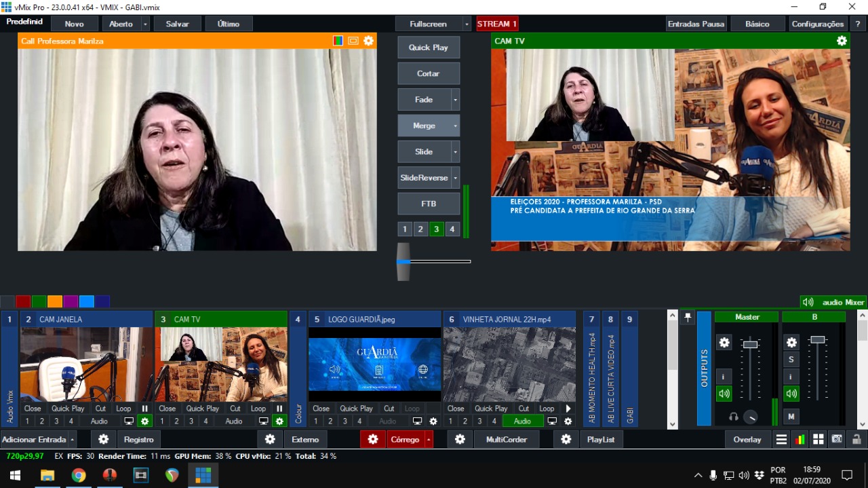The height and width of the screenshot is (488, 868).
Task: Show audio meters with the colored bars icon
Action: [x=800, y=440]
